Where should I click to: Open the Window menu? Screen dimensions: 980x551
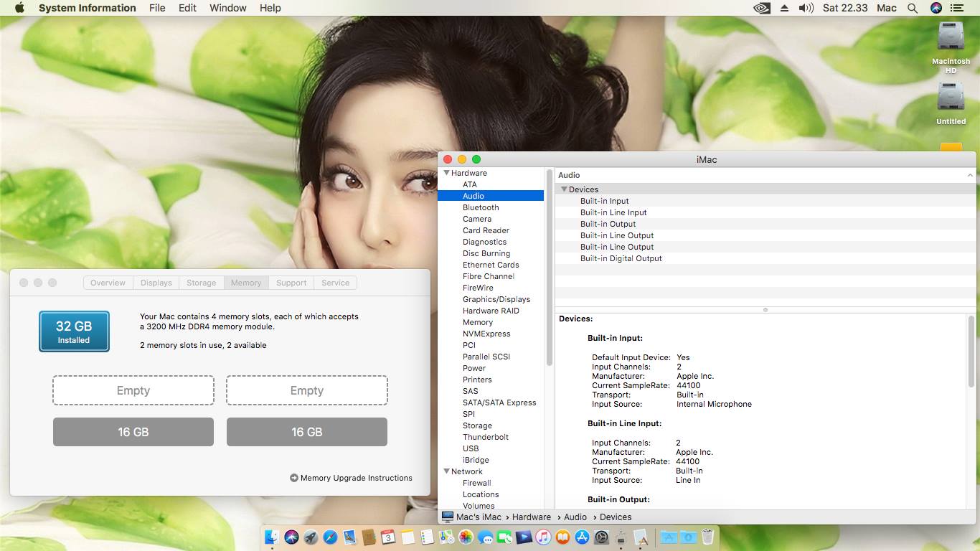coord(227,8)
